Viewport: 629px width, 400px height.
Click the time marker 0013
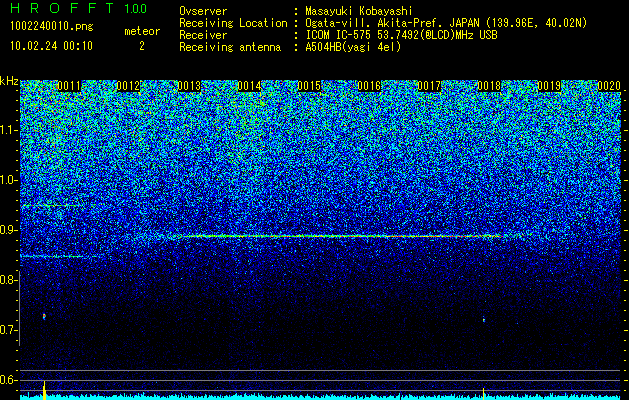[189, 86]
